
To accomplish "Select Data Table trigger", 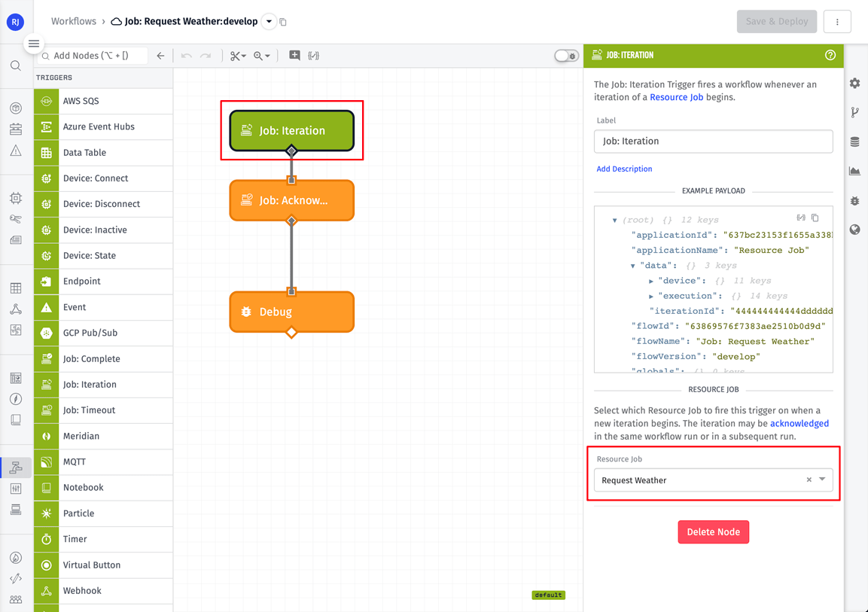I will pyautogui.click(x=103, y=153).
